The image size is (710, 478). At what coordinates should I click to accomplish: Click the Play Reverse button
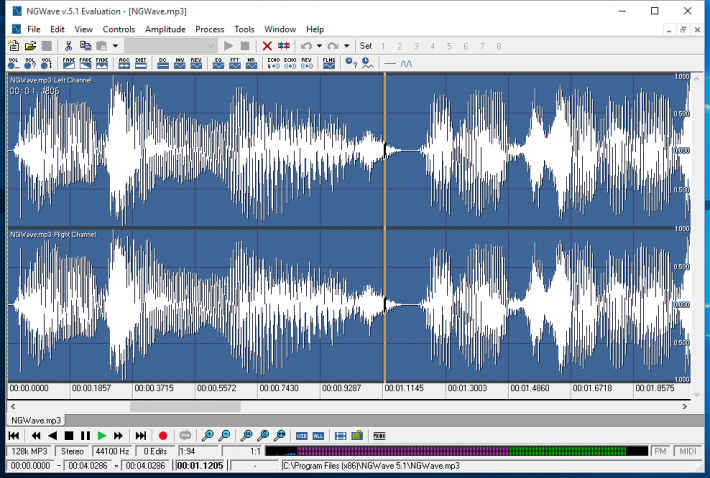(53, 436)
